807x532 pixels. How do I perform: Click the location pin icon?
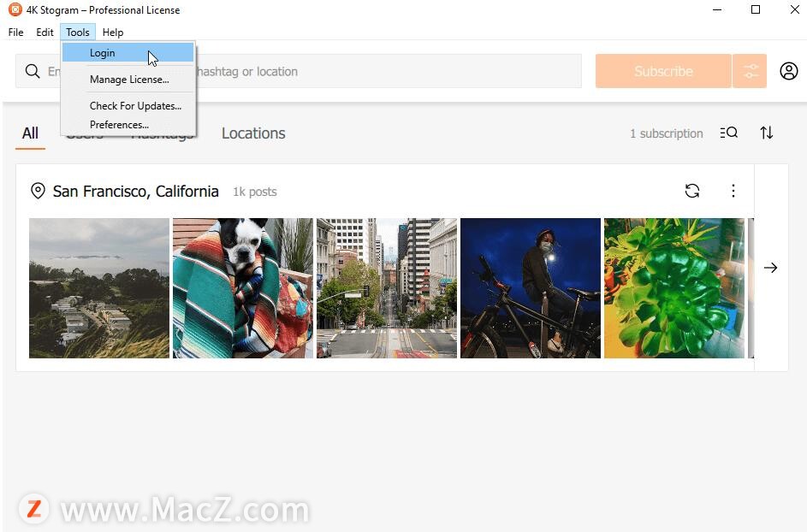38,191
